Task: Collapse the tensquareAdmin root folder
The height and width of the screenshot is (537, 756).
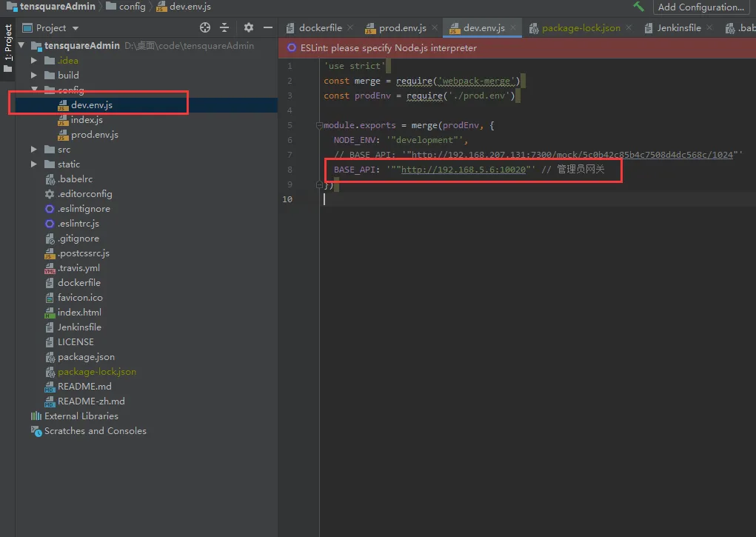Action: click(21, 46)
